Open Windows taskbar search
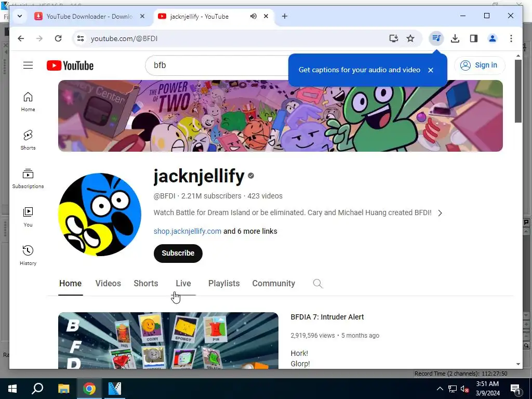 (x=37, y=389)
